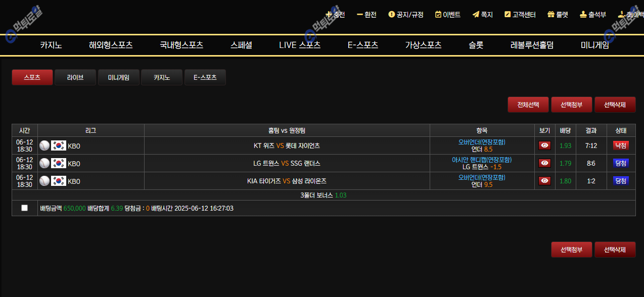This screenshot has width=644, height=297.
Task: Show LG 트윈스 match details via eye icon
Action: coord(544,163)
